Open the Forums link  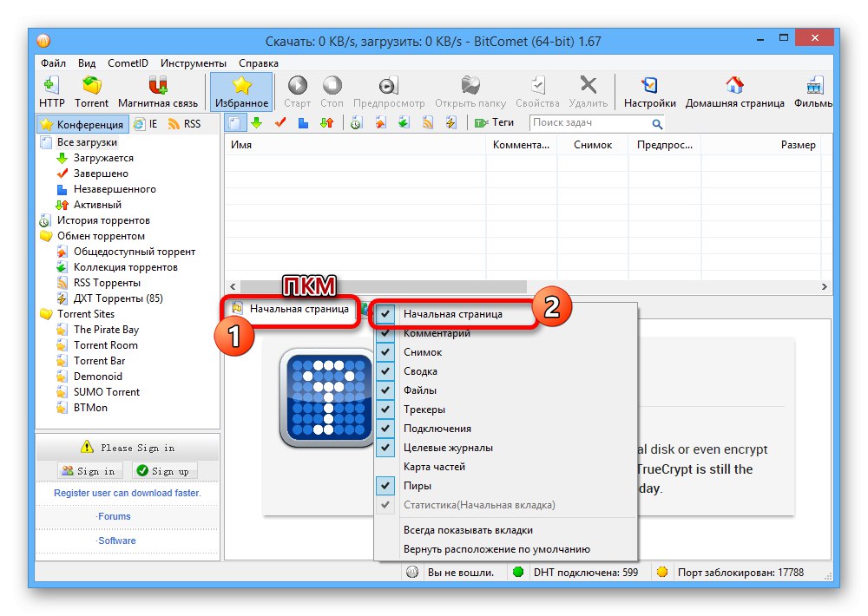coord(114,516)
